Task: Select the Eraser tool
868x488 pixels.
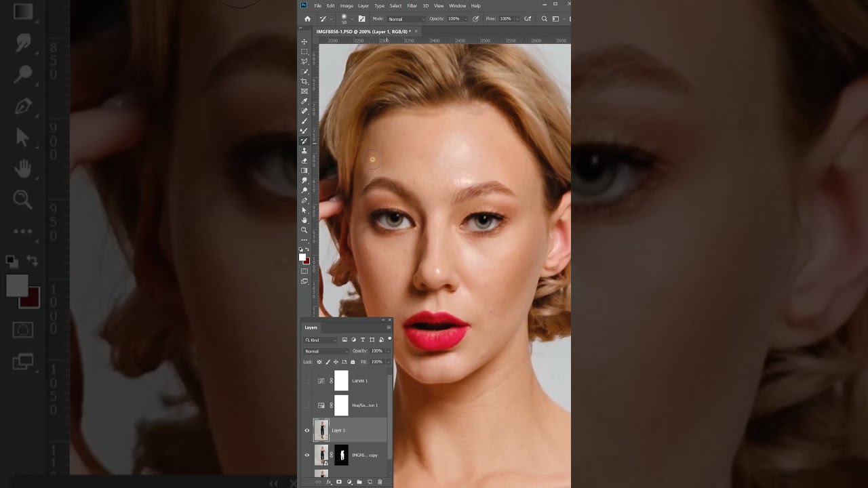Action: click(304, 161)
